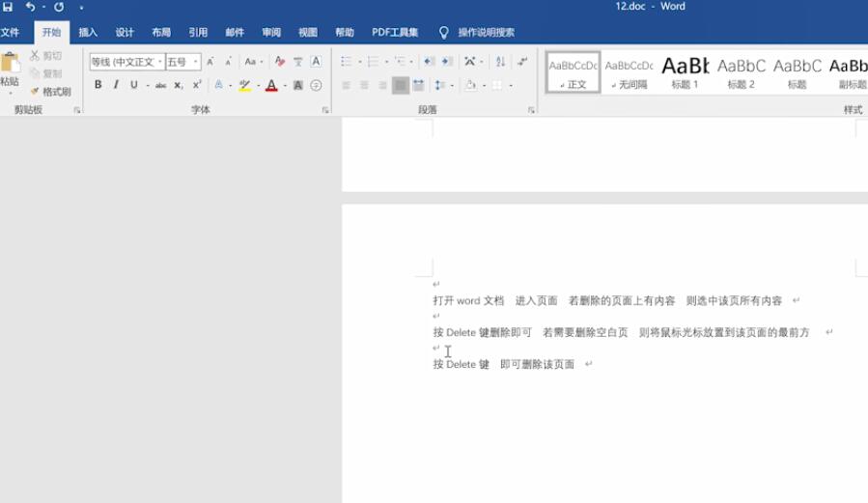Toggle underline formatting
The image size is (868, 503).
[x=133, y=85]
